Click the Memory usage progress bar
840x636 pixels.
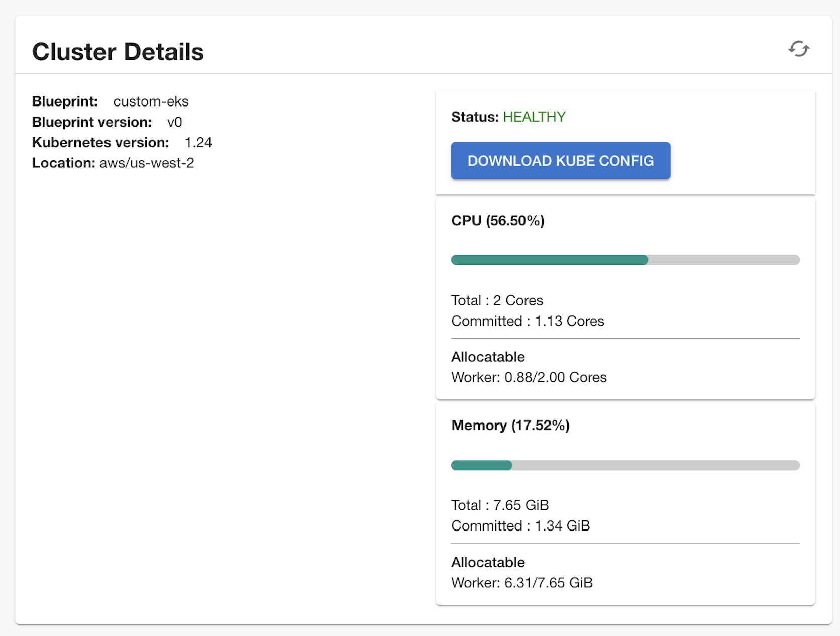point(624,465)
